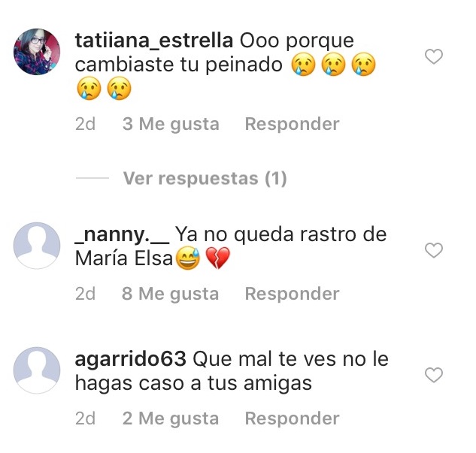
Task: Open tatiiana_estrella's profile picture
Action: click(37, 52)
